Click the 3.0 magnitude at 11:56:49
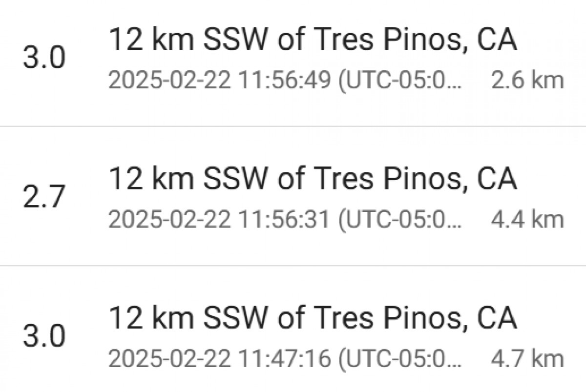Screen dimensions: 586x392 pyautogui.click(x=44, y=60)
